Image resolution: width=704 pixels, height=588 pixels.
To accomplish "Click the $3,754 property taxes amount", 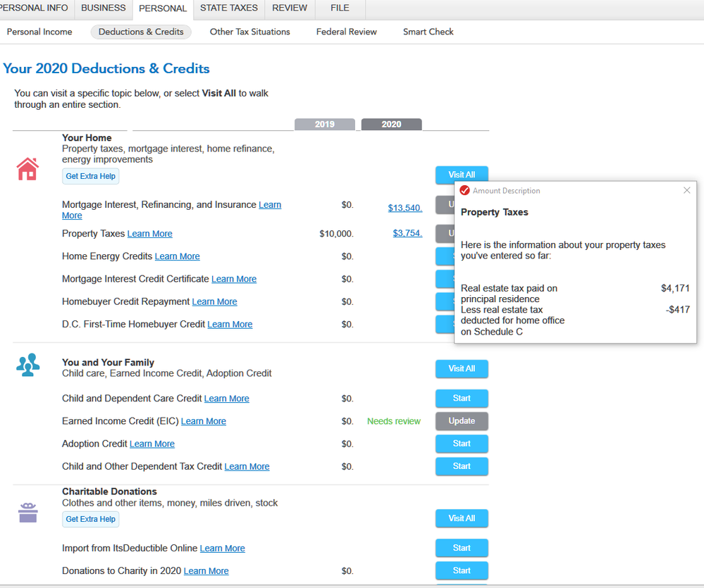I will tap(407, 233).
